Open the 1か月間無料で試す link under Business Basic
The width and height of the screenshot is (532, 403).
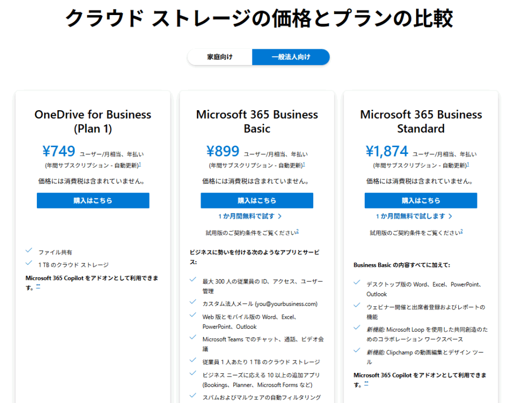click(246, 216)
